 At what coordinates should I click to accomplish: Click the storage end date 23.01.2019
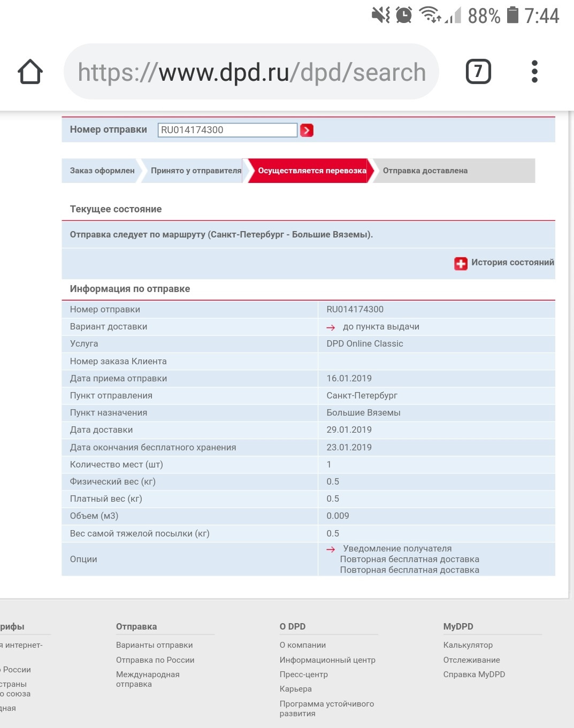click(x=349, y=447)
